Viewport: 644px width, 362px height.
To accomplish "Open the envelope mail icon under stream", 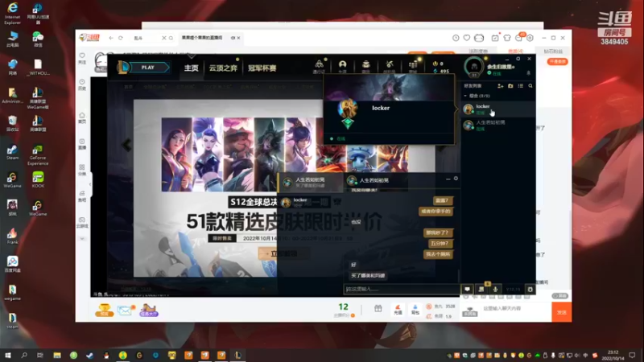I will pos(125,311).
